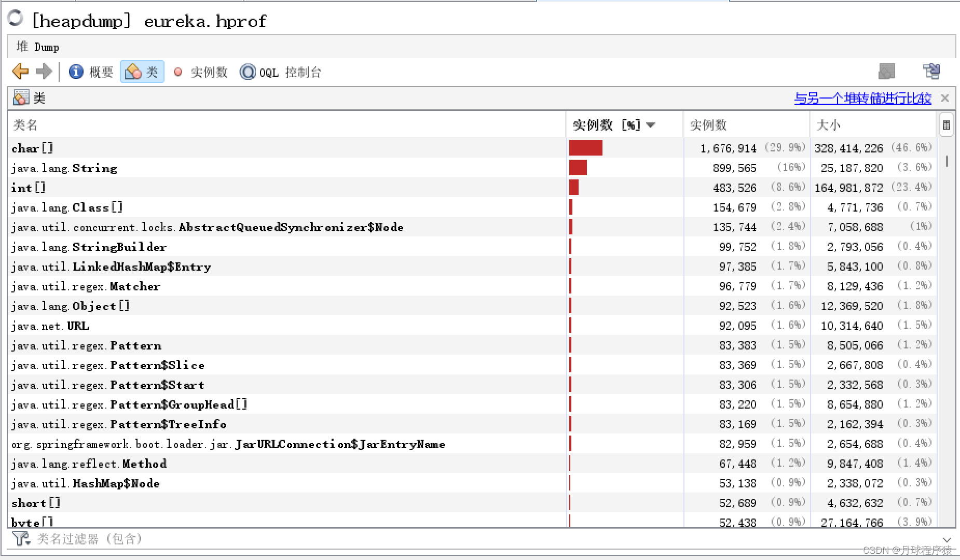Click the heap dump toolbar icon at far right
Viewport: 960px width, 560px height.
coord(931,72)
